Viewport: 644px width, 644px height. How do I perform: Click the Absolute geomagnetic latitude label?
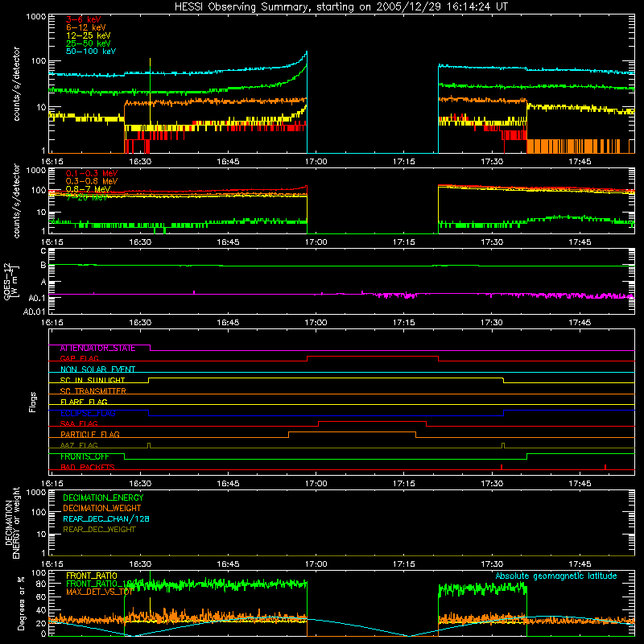point(556,576)
